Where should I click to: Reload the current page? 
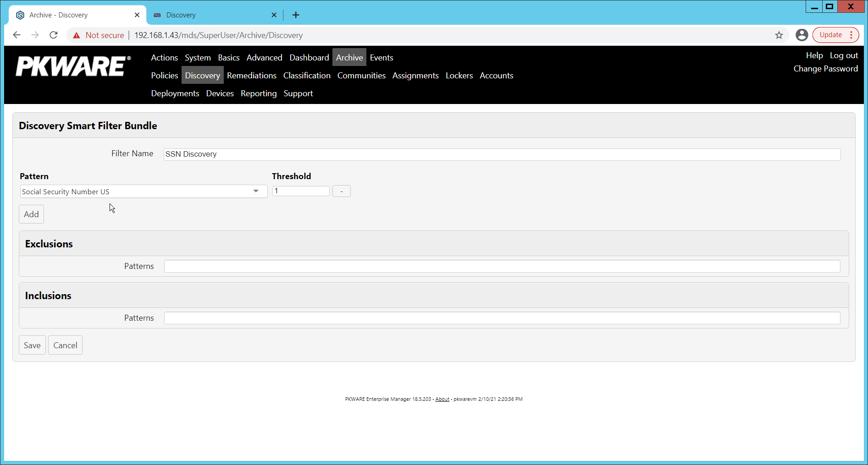54,35
